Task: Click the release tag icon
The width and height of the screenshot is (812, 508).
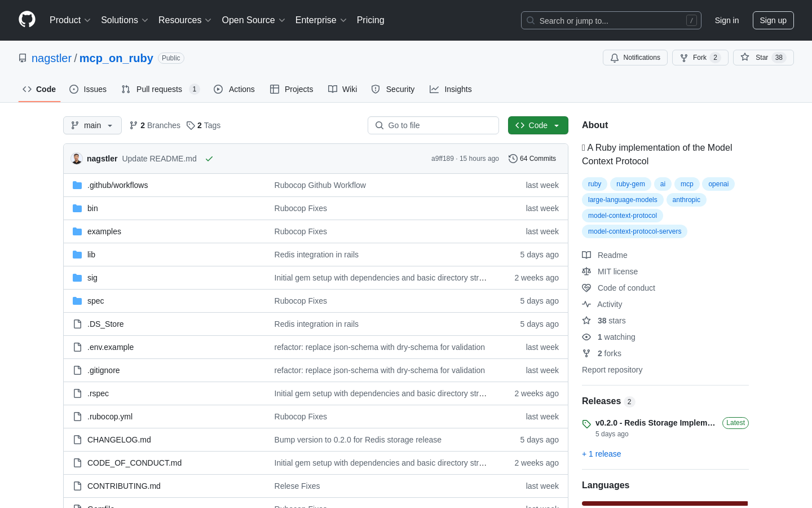Action: tap(586, 424)
